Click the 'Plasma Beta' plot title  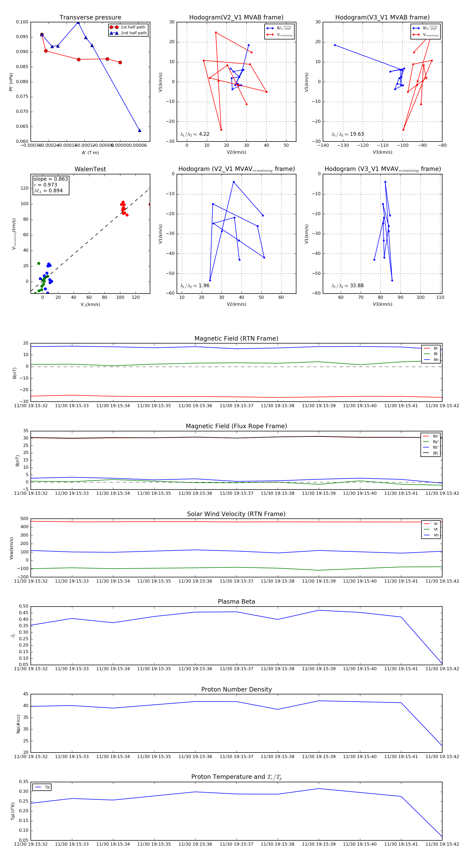236,602
